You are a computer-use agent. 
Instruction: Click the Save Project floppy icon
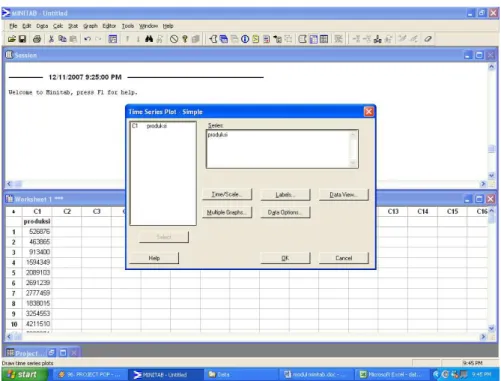click(22, 39)
